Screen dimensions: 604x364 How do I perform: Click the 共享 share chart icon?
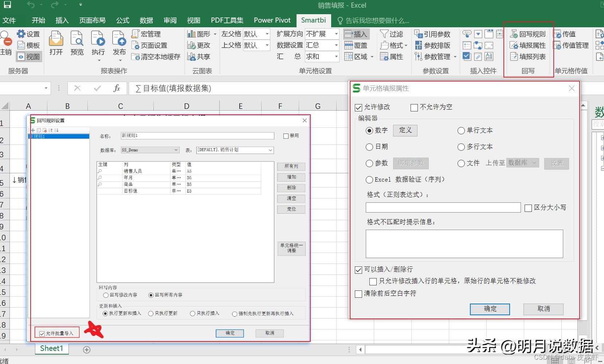[x=199, y=57]
